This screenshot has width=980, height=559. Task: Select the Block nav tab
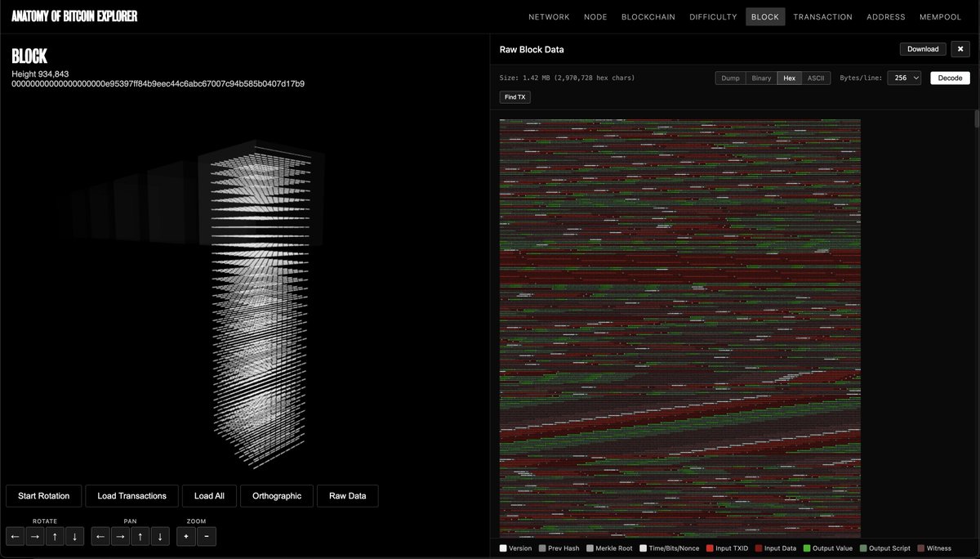pyautogui.click(x=765, y=16)
